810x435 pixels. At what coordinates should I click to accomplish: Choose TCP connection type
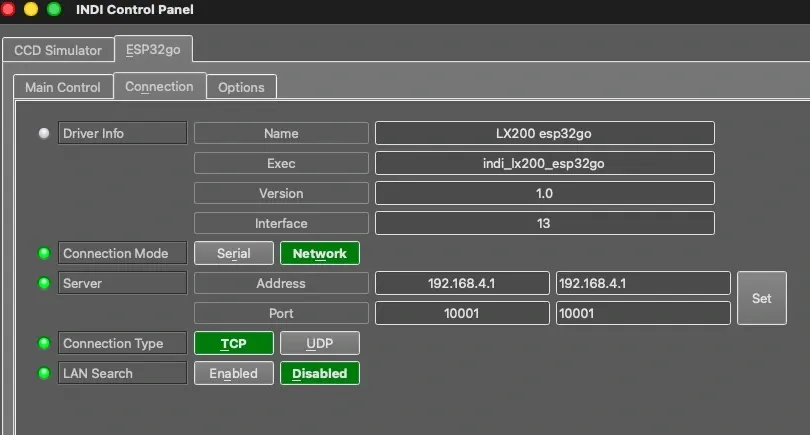[233, 343]
